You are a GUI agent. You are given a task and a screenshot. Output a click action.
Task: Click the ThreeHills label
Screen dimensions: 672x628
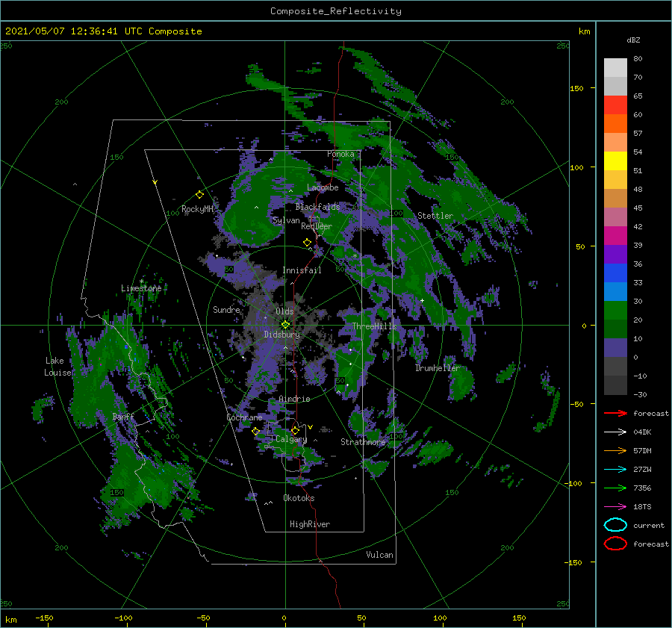375,326
